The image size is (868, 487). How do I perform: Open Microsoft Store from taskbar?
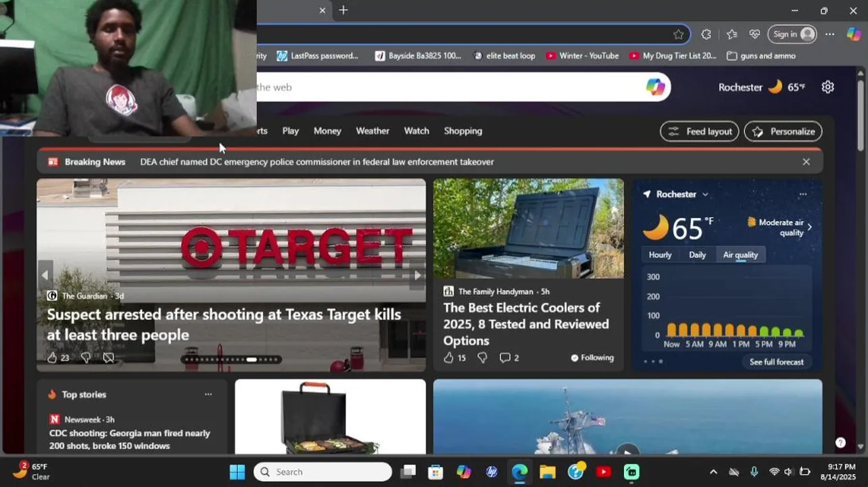(x=435, y=472)
